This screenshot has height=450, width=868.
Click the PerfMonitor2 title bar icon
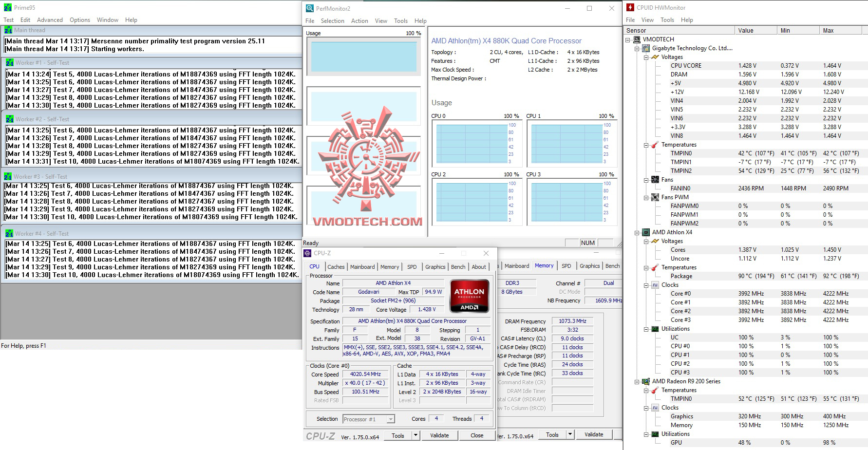tap(309, 8)
